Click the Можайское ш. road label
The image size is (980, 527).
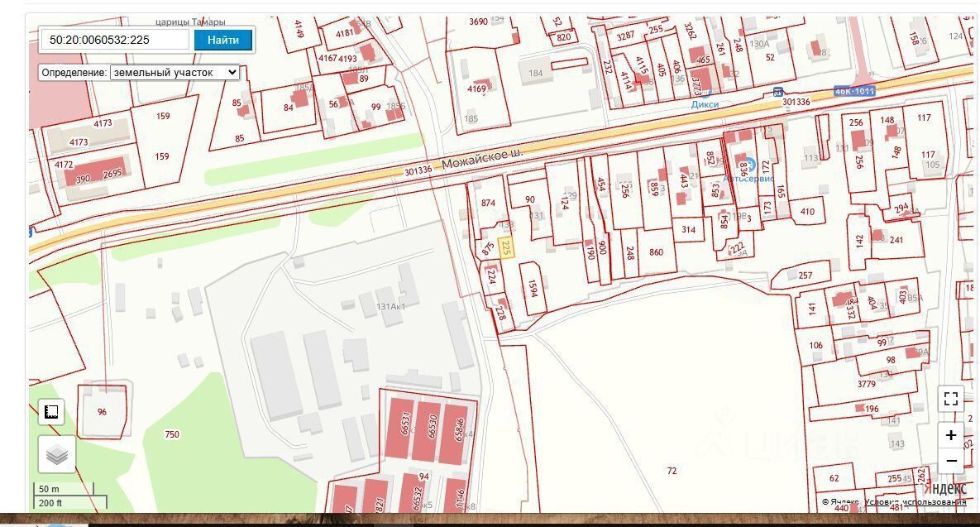pos(481,158)
